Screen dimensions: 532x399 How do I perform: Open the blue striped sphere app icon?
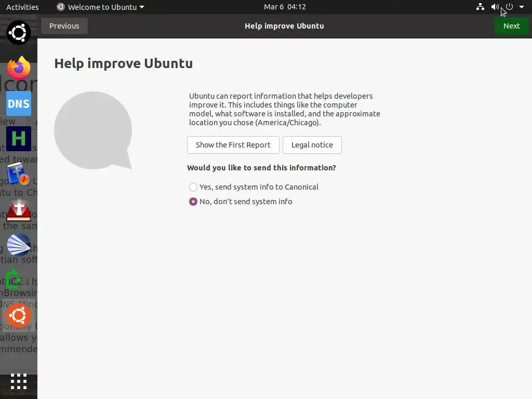click(19, 245)
